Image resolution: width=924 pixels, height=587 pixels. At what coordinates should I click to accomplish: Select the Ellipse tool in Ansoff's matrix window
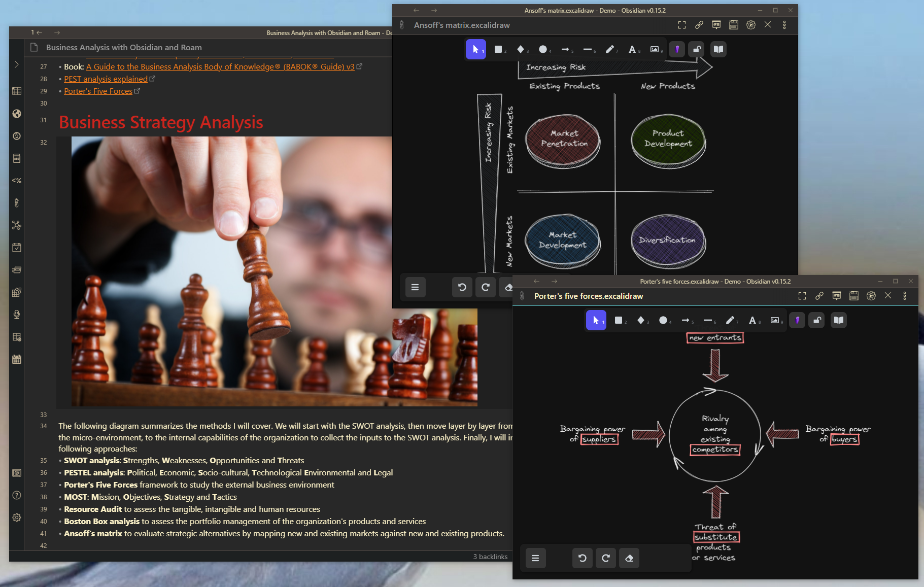point(543,49)
